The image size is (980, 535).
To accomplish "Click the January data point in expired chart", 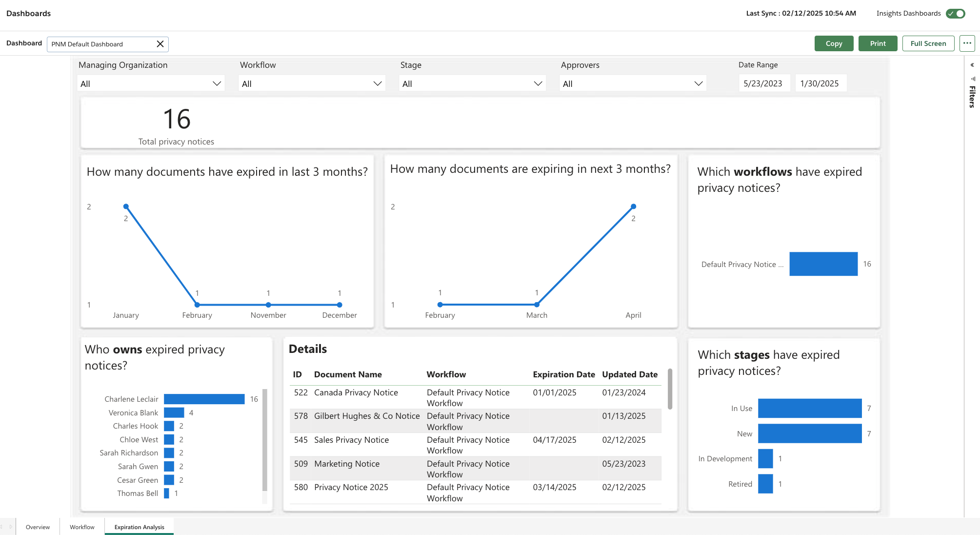I will click(126, 206).
